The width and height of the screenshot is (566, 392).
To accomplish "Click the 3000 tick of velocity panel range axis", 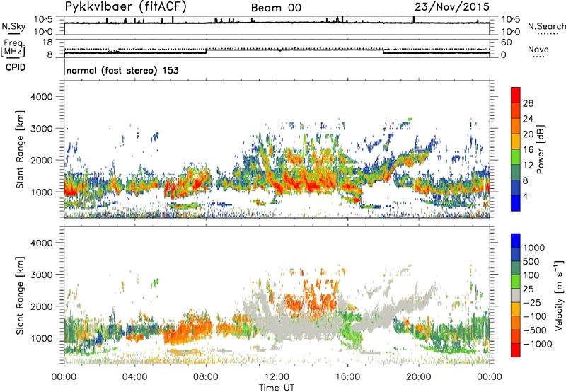I will (x=42, y=275).
